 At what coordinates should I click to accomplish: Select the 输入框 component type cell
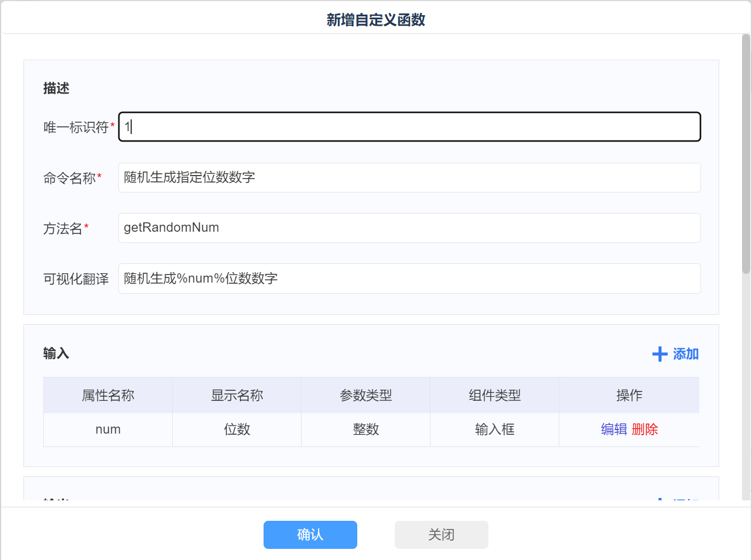[x=494, y=430]
